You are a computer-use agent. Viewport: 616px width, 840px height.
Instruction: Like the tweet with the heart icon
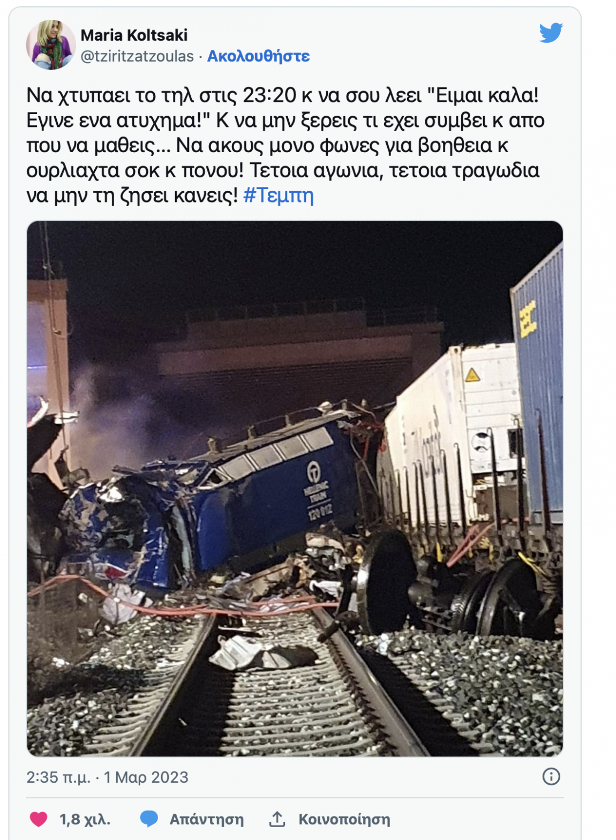point(39,819)
